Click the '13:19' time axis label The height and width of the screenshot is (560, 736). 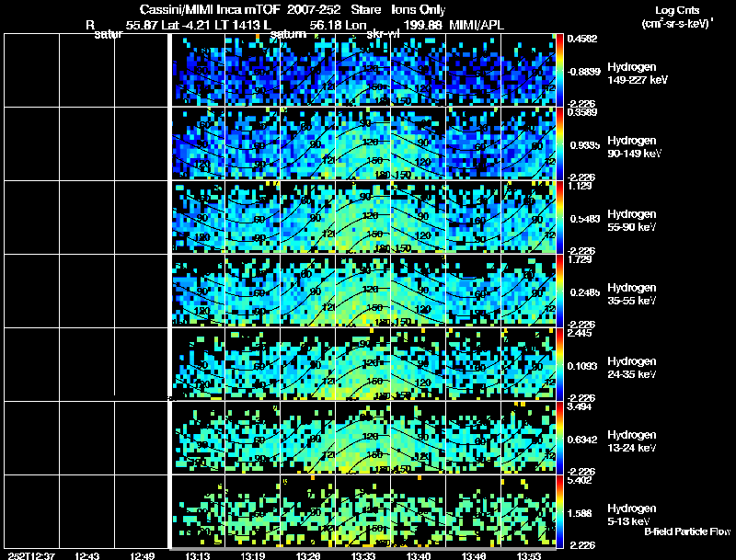point(252,555)
